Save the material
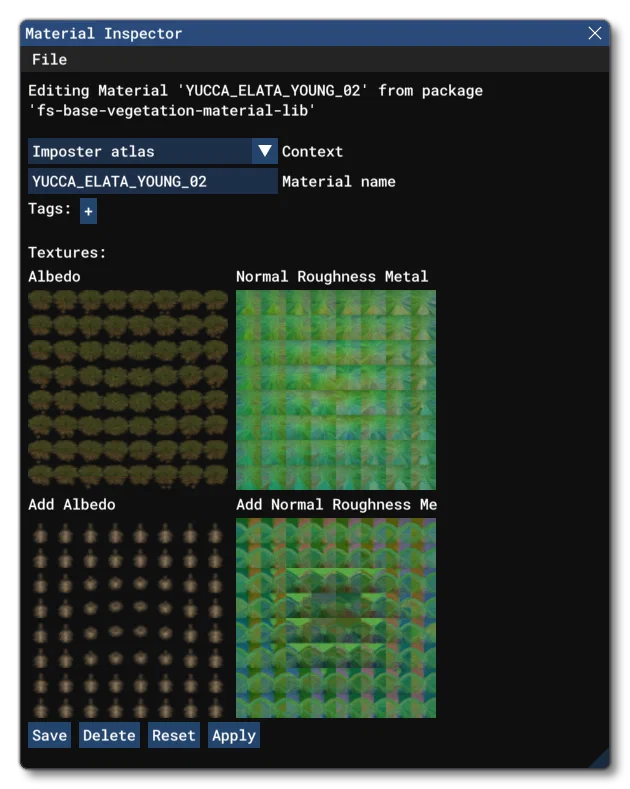The height and width of the screenshot is (789, 630). point(49,735)
